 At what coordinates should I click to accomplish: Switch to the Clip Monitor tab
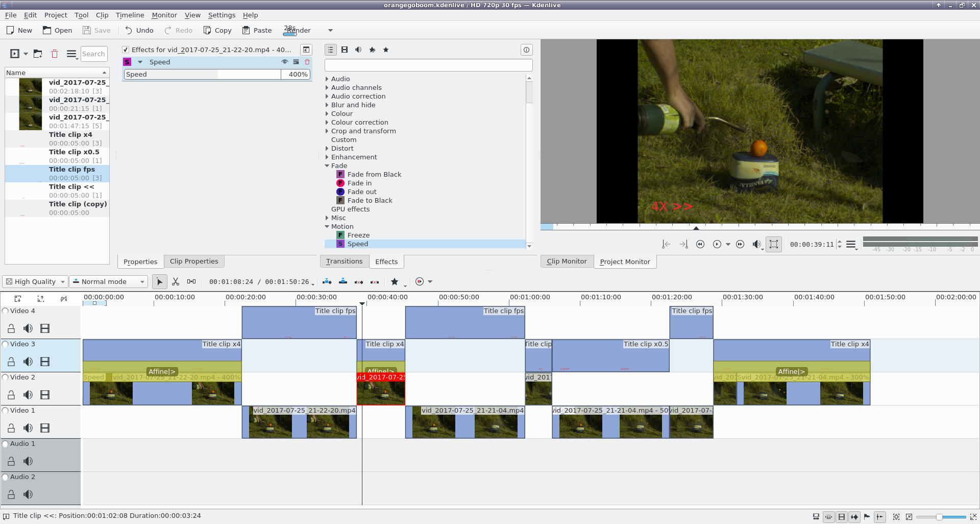point(567,261)
